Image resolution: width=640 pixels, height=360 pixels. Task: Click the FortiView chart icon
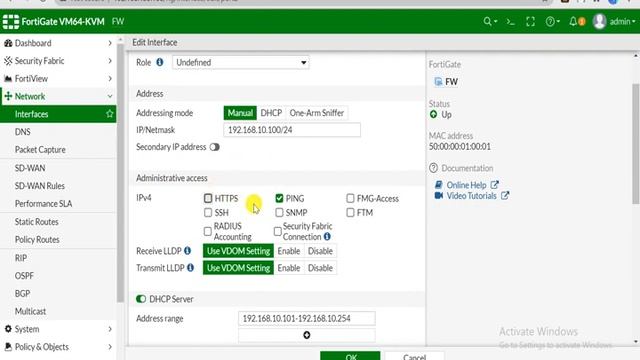coord(8,78)
